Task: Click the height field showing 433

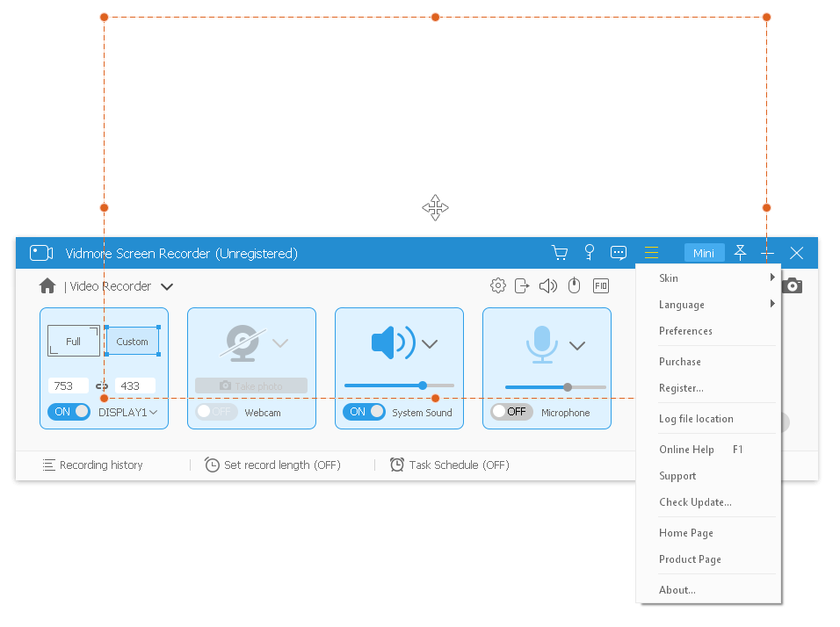Action: [x=135, y=386]
